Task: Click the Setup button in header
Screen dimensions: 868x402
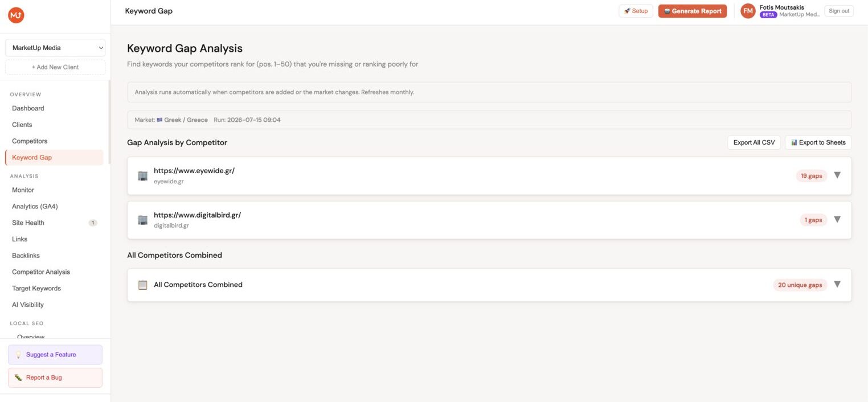Action: [x=636, y=11]
